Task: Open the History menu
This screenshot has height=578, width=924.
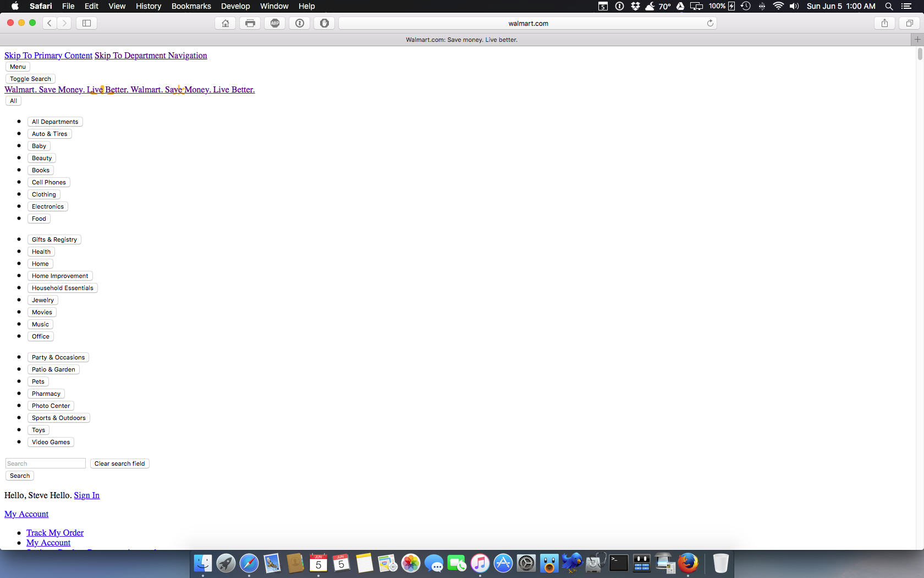Action: point(148,6)
